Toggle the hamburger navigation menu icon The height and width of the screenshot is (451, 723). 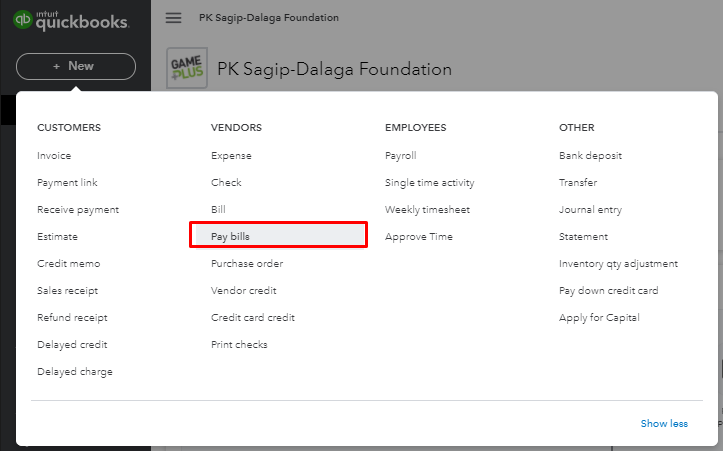coord(174,18)
